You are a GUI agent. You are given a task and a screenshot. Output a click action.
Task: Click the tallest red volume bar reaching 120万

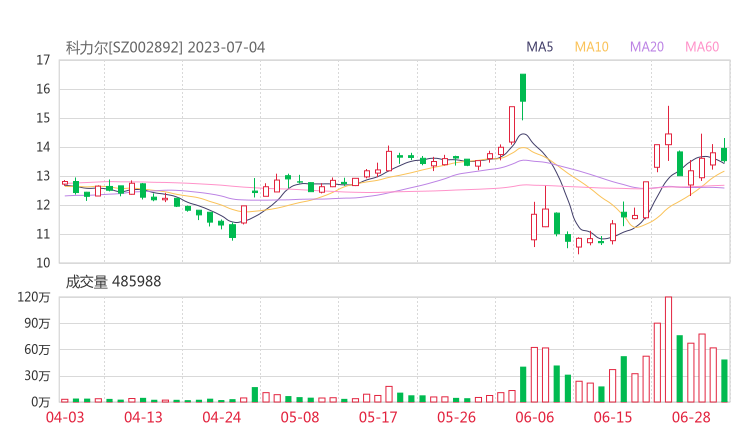668,348
